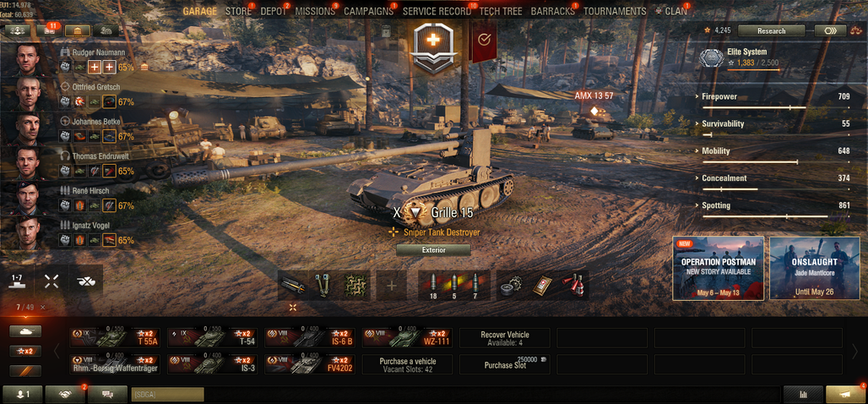Switch to the BARRACKS tab
Screen dimensions: 868x404
(554, 11)
